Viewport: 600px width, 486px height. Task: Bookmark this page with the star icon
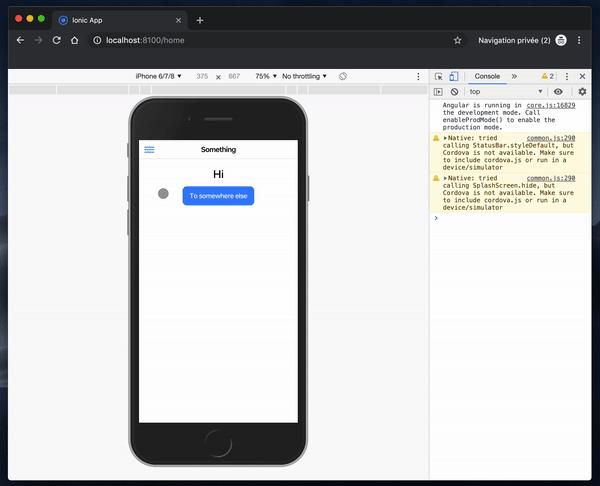[457, 40]
